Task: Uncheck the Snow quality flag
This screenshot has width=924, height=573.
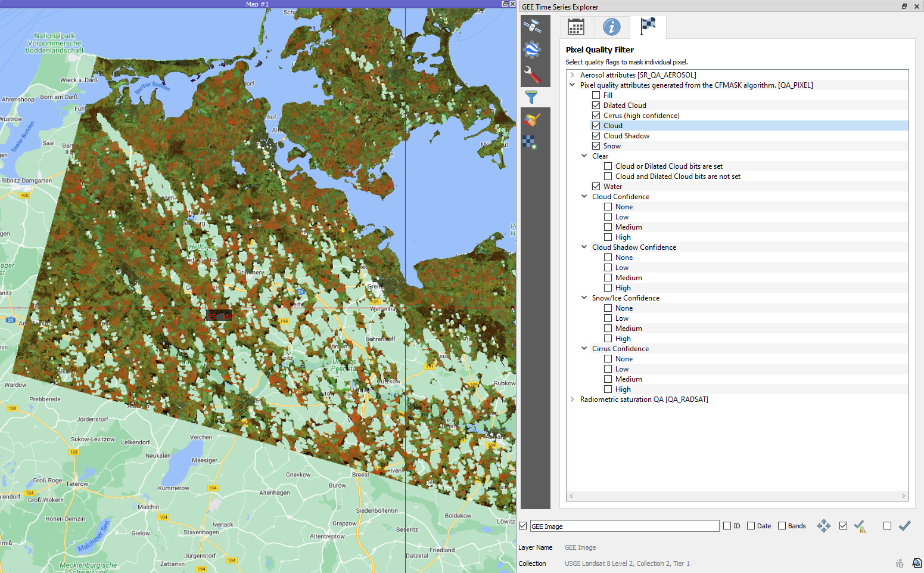Action: point(596,146)
